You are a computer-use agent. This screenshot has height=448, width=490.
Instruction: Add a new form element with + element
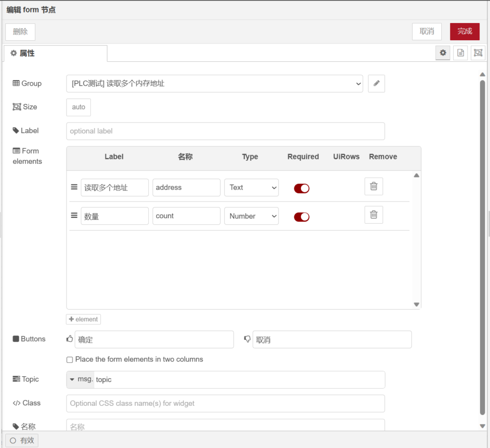click(x=83, y=319)
